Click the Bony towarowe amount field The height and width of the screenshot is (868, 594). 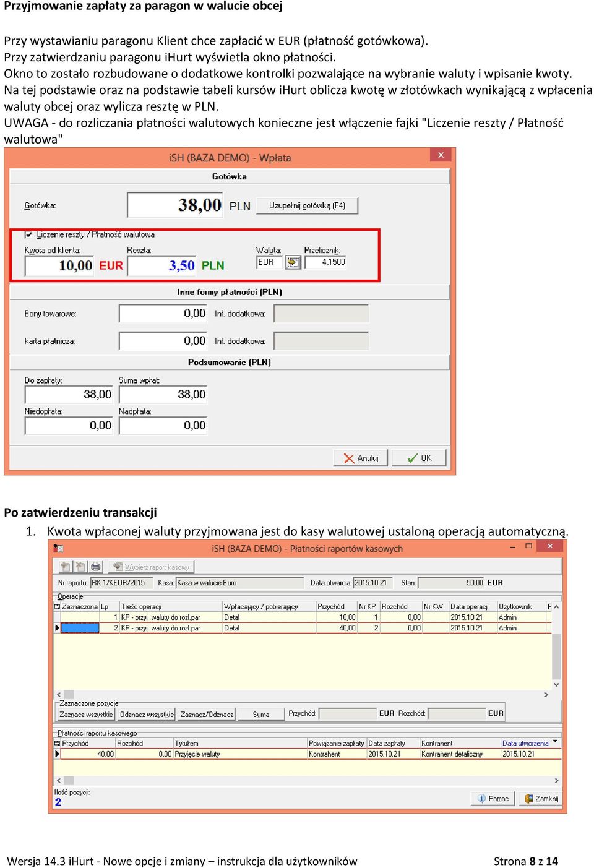(163, 313)
